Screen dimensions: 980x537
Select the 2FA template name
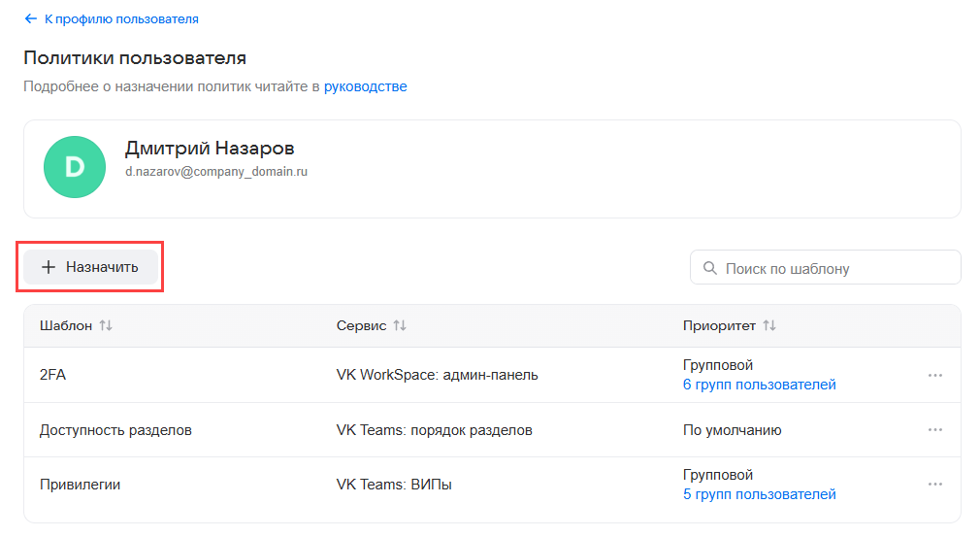[x=52, y=375]
